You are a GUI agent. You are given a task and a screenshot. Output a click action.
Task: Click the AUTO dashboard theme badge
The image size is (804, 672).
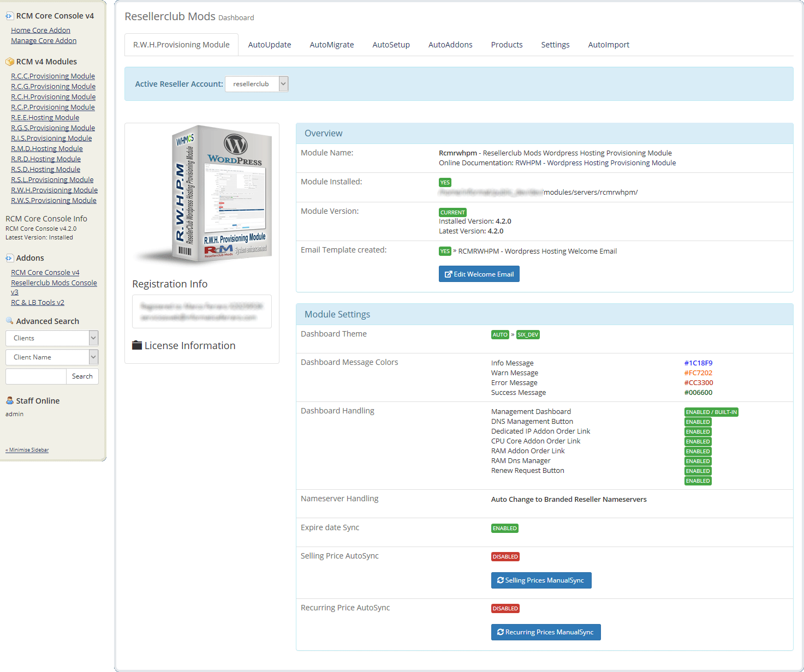tap(500, 335)
